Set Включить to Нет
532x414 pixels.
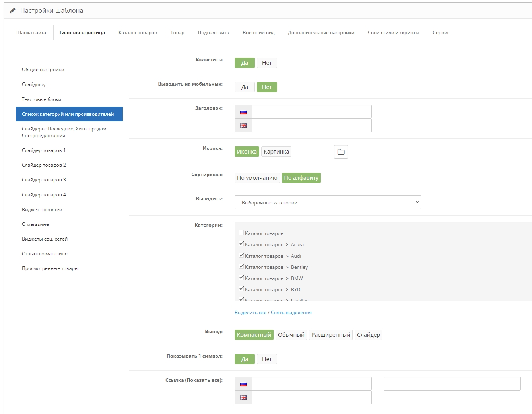(267, 63)
